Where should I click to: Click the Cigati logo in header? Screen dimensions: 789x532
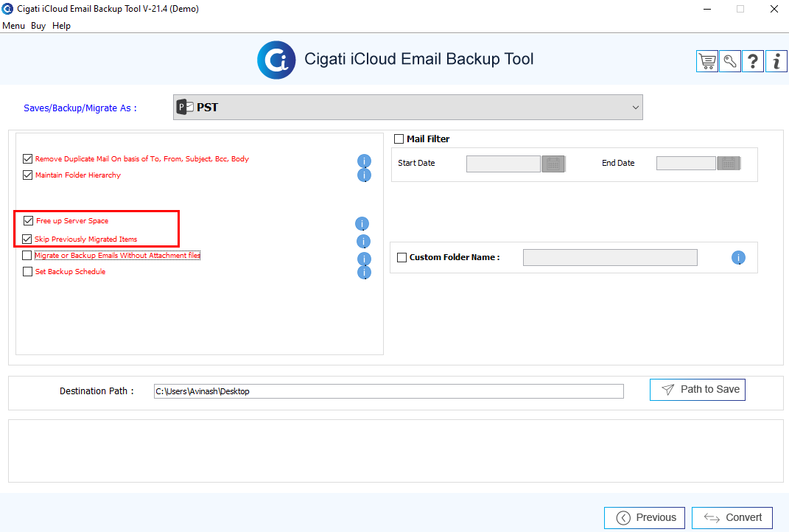click(276, 60)
